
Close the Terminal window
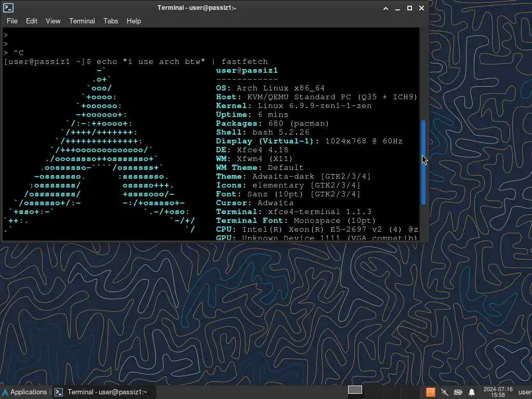(421, 8)
